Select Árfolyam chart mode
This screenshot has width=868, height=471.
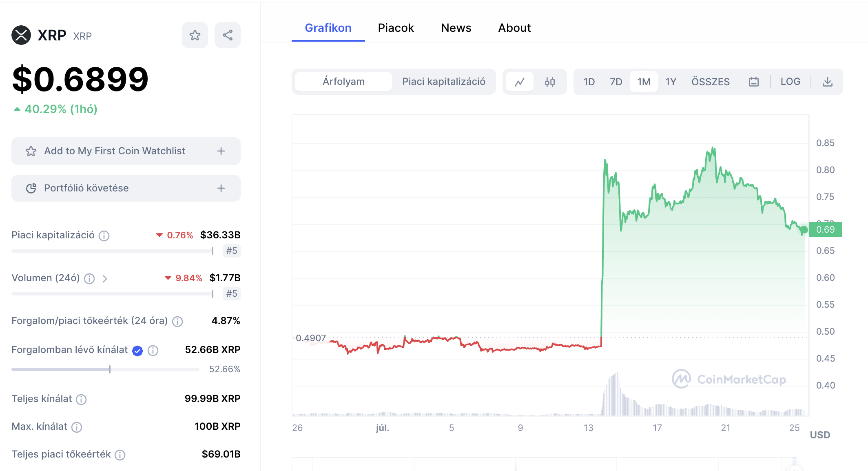point(343,82)
